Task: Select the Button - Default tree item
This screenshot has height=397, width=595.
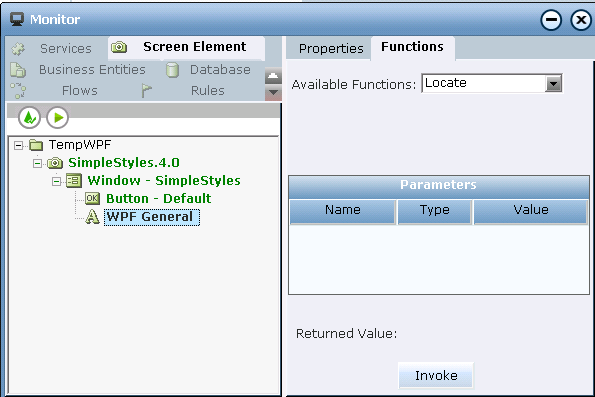Action: pos(158,198)
